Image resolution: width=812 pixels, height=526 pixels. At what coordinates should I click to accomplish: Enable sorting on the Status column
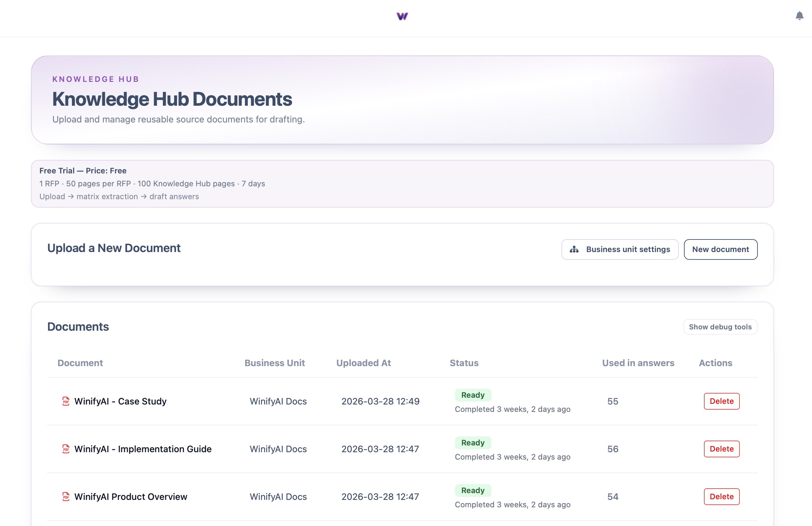[x=464, y=363]
